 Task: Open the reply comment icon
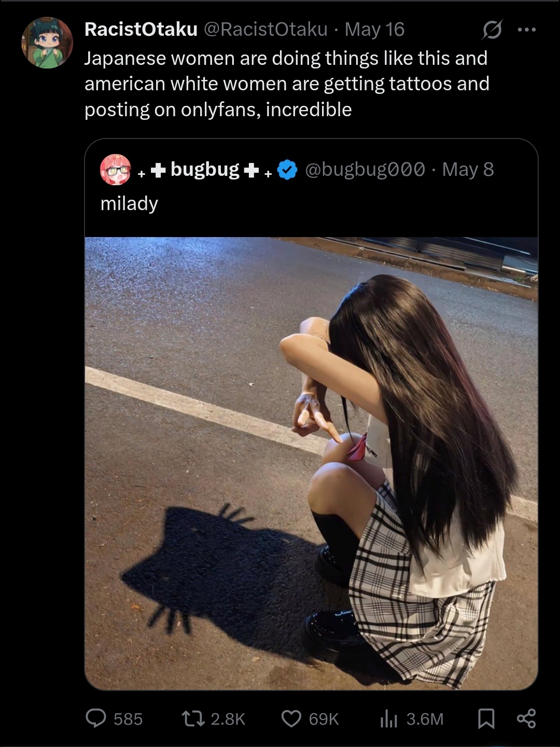[x=96, y=718]
